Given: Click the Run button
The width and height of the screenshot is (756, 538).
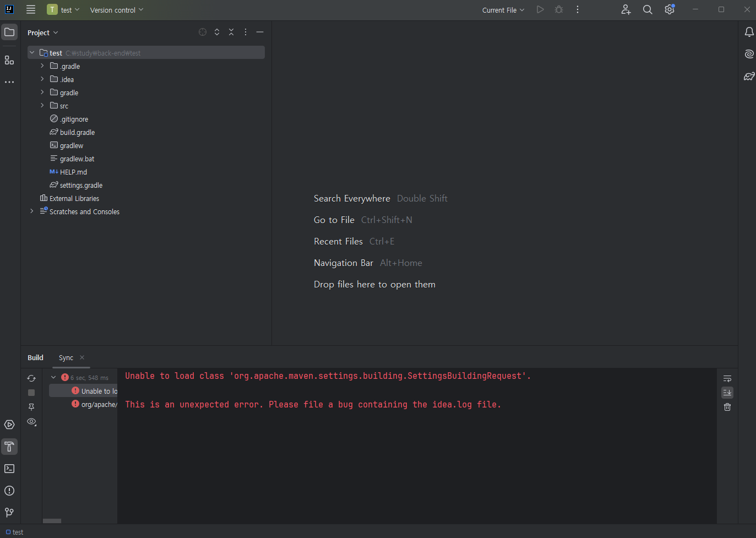Looking at the screenshot, I should click(x=540, y=9).
